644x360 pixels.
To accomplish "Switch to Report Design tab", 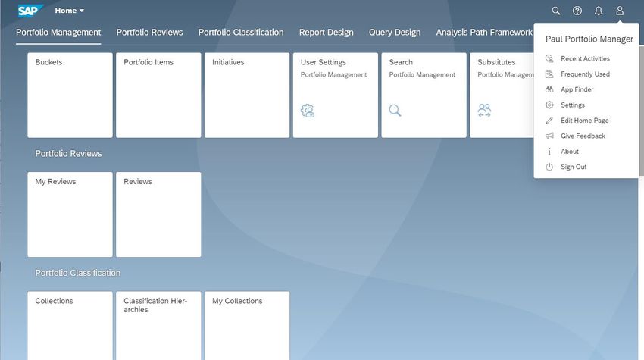I will click(326, 33).
